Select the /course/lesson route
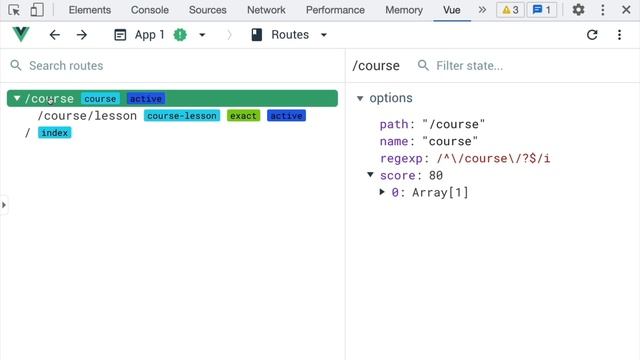The image size is (640, 360). pyautogui.click(x=87, y=116)
